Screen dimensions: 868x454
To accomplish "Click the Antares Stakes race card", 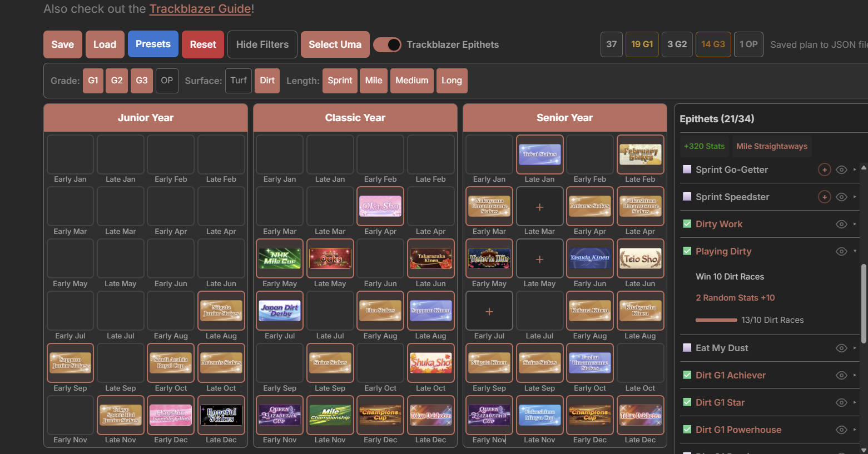I will [x=590, y=207].
